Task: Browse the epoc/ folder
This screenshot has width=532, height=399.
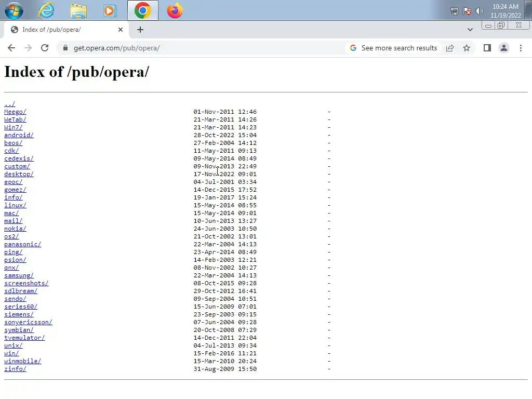Action: [13, 182]
